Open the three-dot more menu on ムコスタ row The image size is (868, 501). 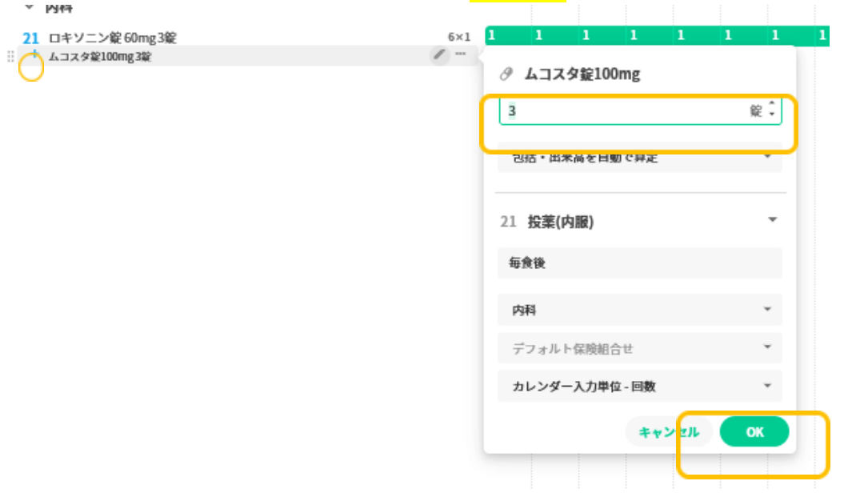(x=461, y=54)
